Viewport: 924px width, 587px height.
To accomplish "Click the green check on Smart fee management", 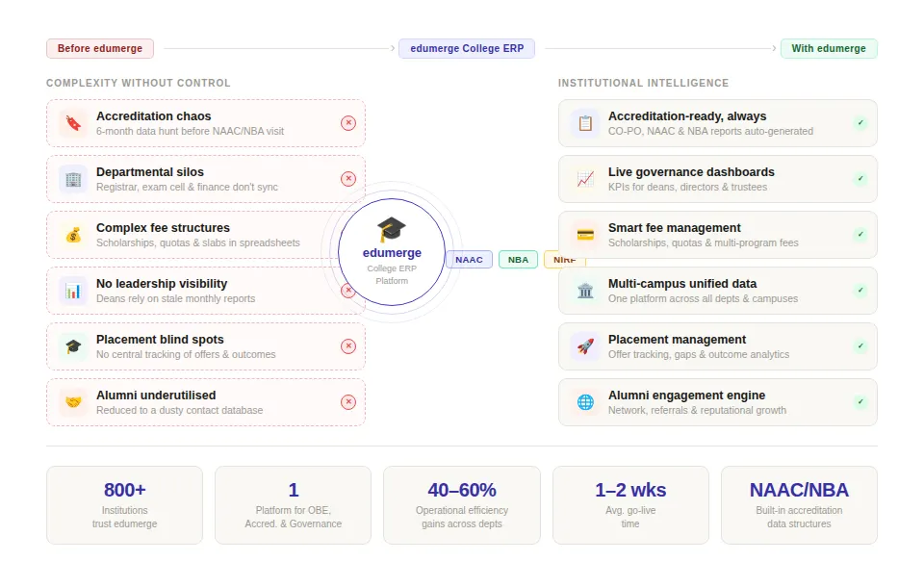I will [x=860, y=235].
